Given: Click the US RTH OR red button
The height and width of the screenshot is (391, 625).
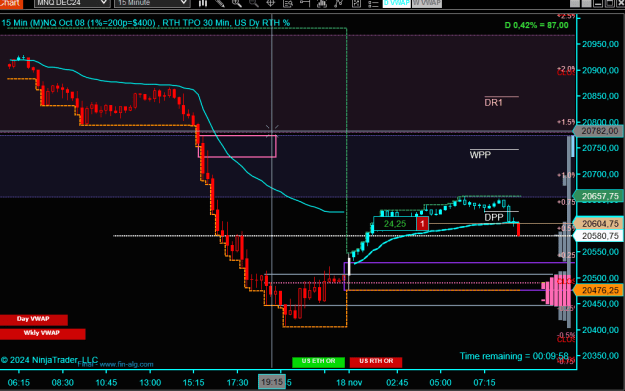Looking at the screenshot, I should pyautogui.click(x=375, y=362).
